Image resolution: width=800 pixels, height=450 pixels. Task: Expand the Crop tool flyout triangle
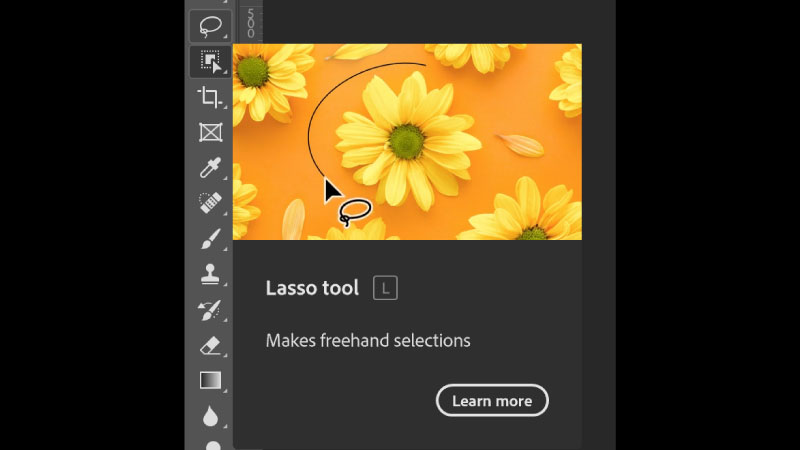(x=227, y=107)
